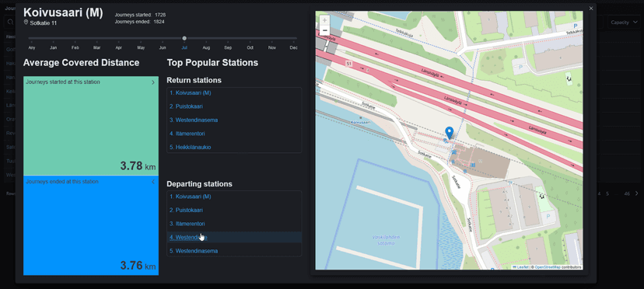Set month slider to Nov
Viewport: 644px width, 289px height.
click(x=272, y=47)
